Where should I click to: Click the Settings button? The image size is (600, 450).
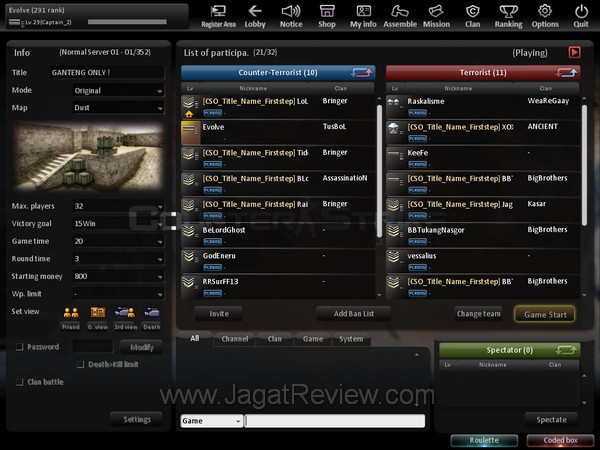coord(137,419)
